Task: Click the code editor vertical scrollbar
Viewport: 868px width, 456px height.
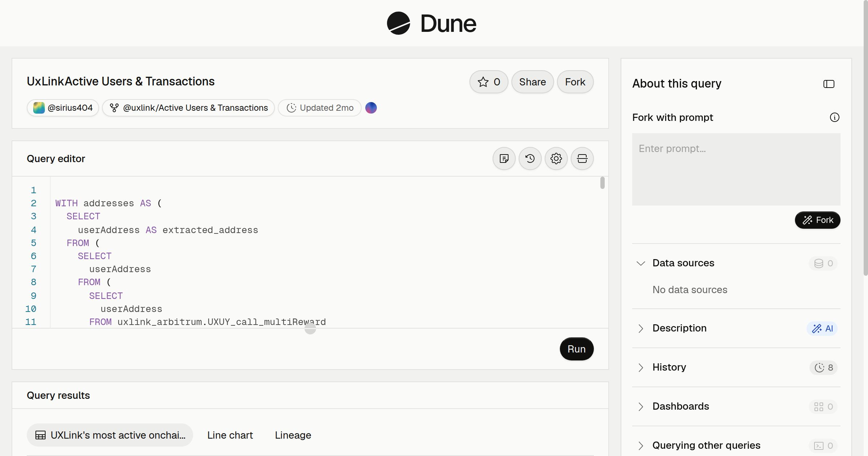Action: (602, 183)
